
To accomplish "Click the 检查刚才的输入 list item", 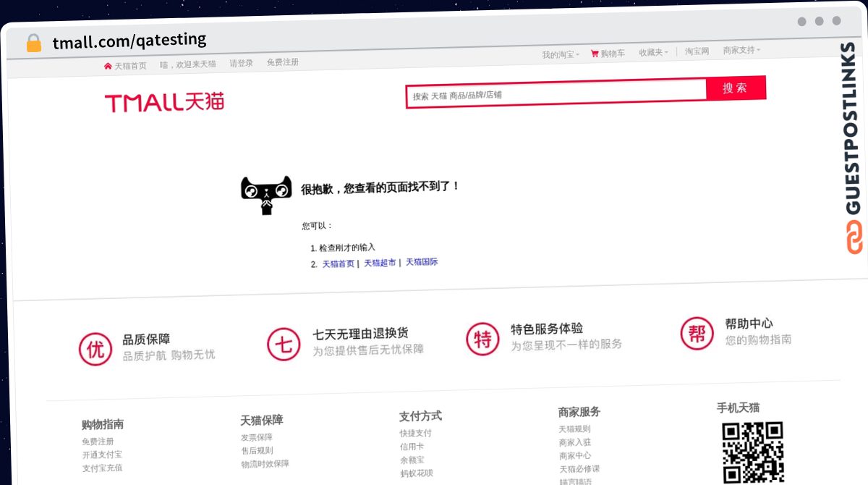I will pyautogui.click(x=347, y=247).
